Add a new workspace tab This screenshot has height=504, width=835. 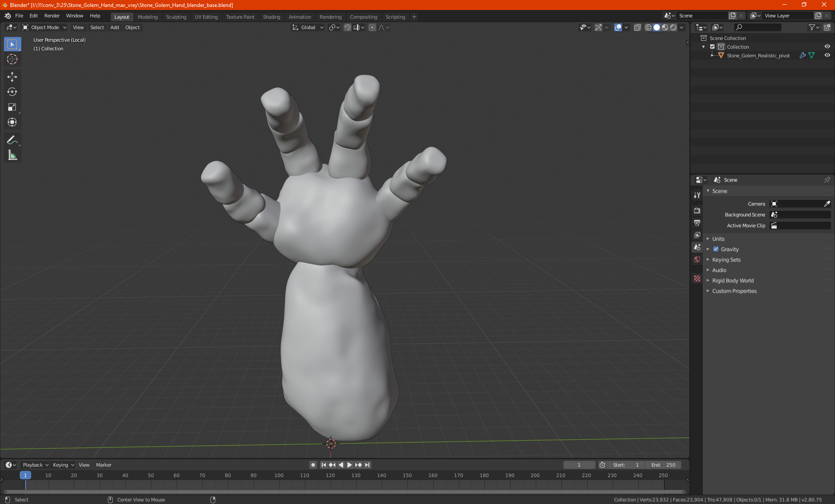pyautogui.click(x=414, y=17)
